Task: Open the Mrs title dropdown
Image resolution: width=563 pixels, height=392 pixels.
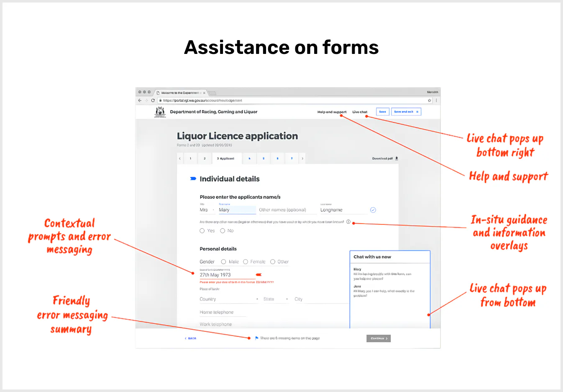Action: click(207, 210)
